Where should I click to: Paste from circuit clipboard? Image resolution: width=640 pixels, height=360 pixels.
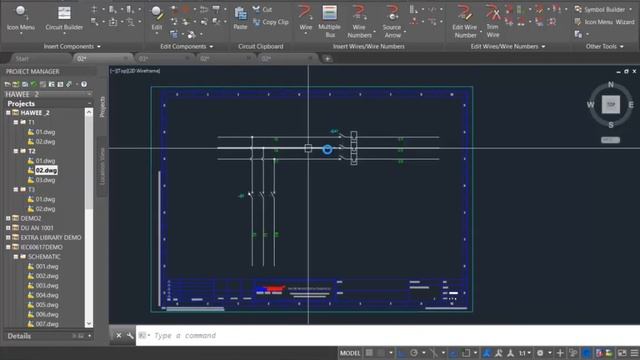click(240, 18)
